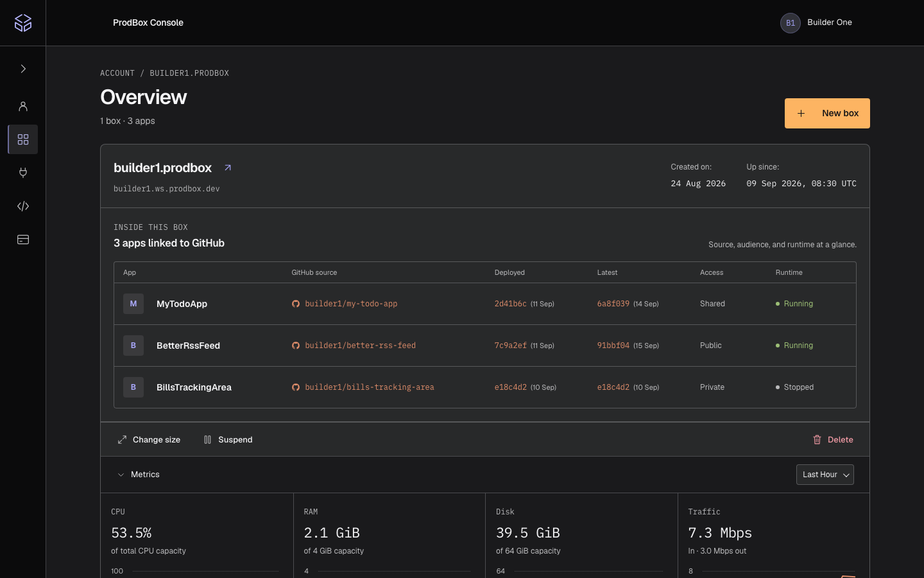Click the Traffic 7.3 Mbps metric value
This screenshot has width=924, height=578.
coord(720,533)
